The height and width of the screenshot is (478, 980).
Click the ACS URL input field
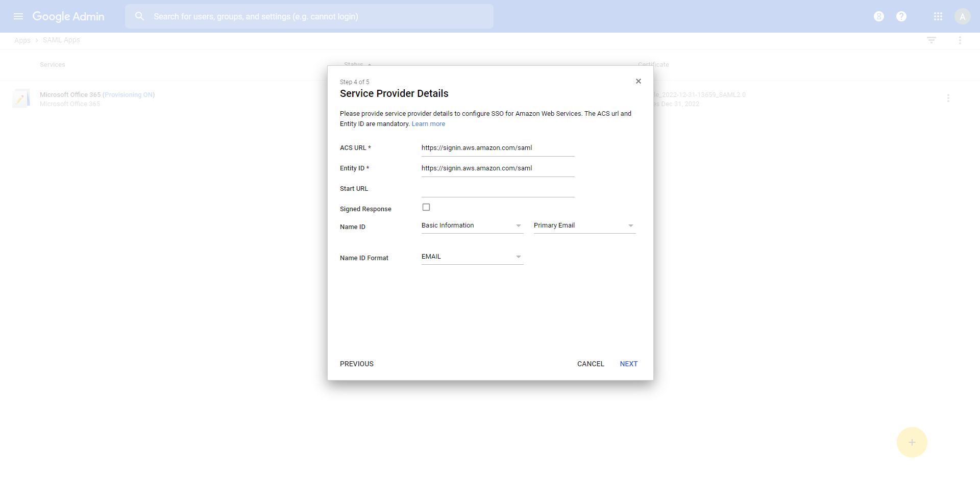(x=498, y=148)
